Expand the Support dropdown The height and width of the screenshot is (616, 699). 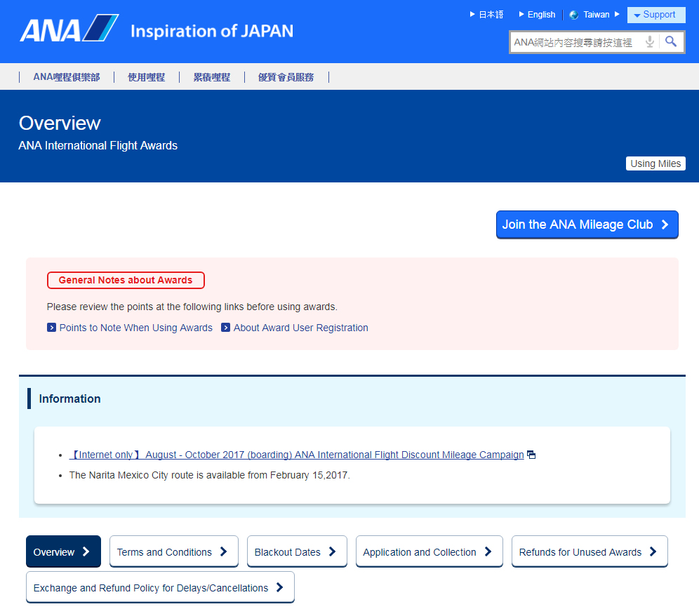655,15
